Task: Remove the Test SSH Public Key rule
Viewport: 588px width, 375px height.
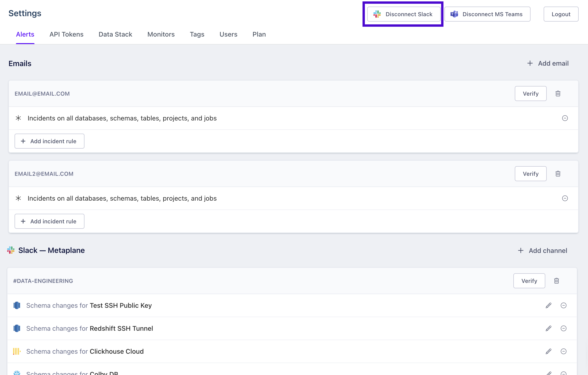Action: coord(563,305)
